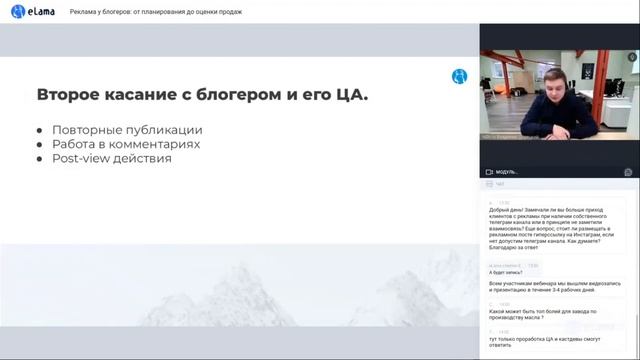Click the chat icon in the chat panel header
The width and height of the screenshot is (640, 360).
(489, 184)
